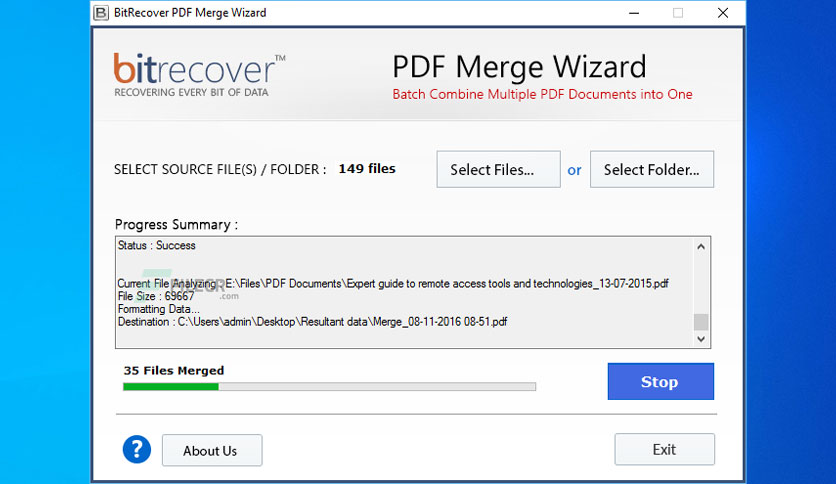Click the 'Progress Summary :' label
This screenshot has width=836, height=484.
(x=176, y=224)
